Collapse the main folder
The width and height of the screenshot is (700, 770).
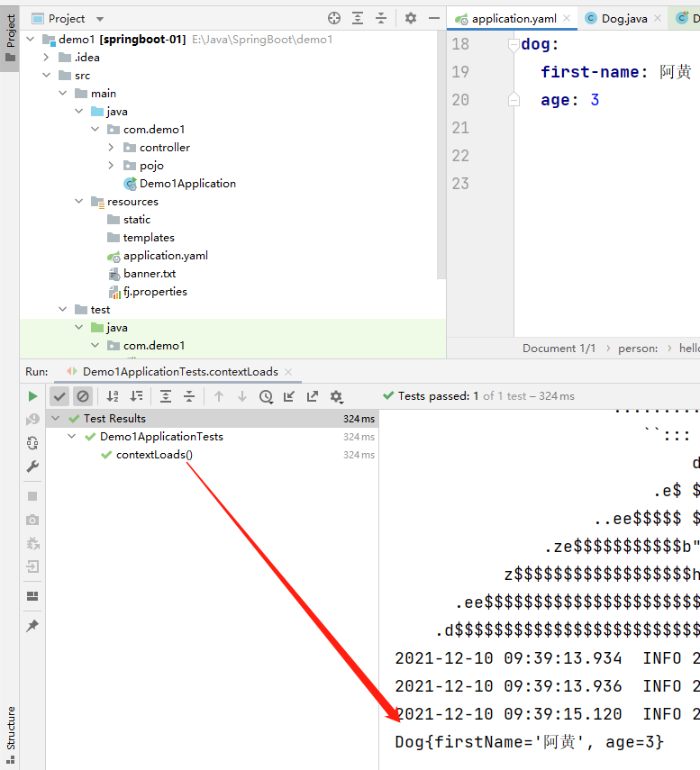coord(63,93)
